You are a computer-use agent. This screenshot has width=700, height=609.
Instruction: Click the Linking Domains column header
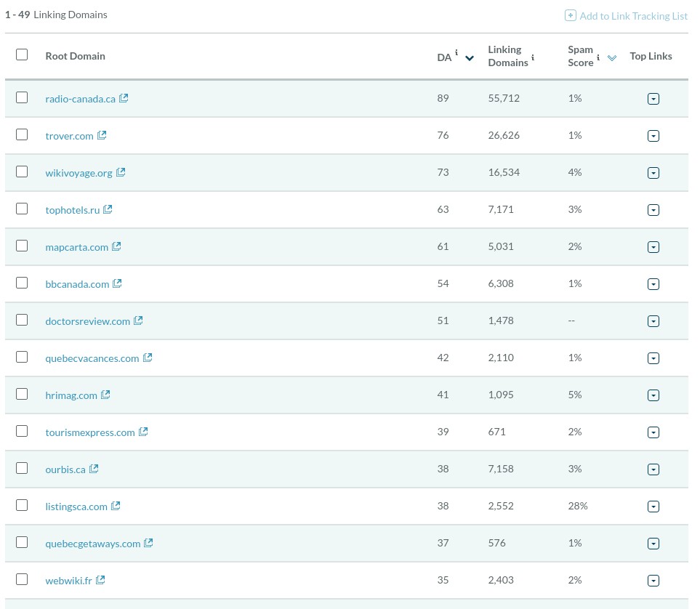tap(508, 56)
